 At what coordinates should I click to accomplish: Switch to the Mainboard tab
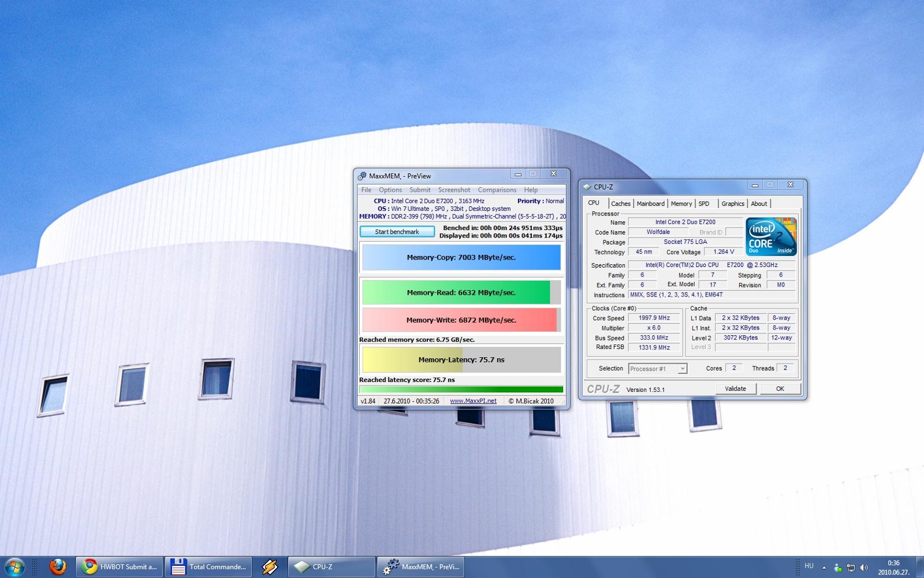[x=651, y=203]
